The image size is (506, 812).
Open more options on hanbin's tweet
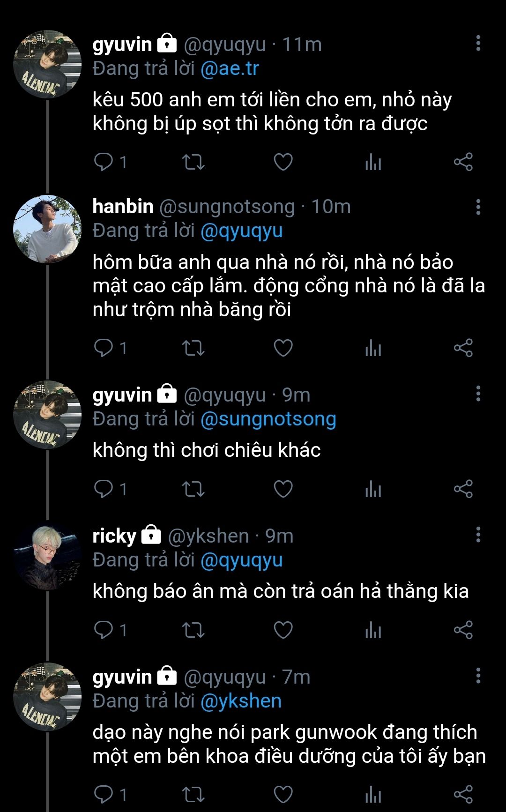(x=478, y=207)
